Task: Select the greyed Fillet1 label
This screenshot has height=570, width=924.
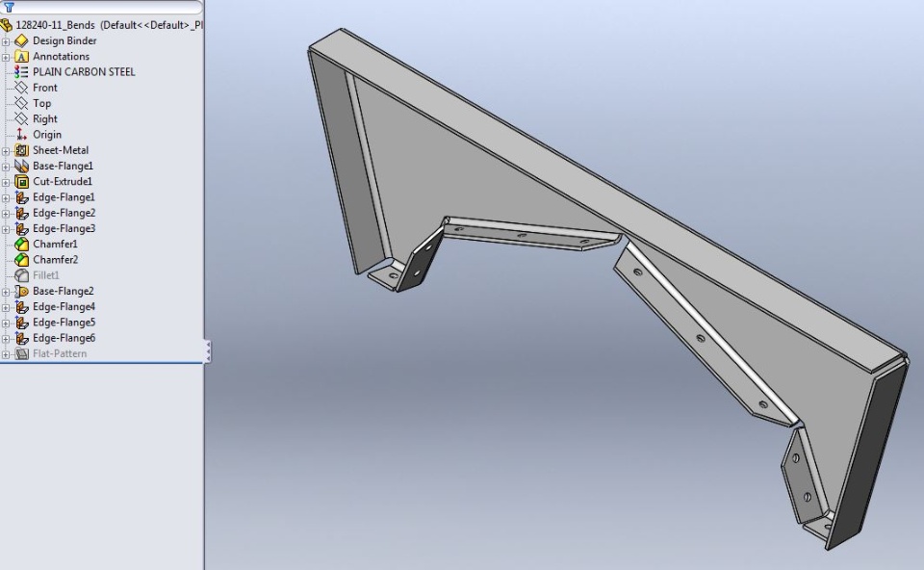Action: pos(46,275)
